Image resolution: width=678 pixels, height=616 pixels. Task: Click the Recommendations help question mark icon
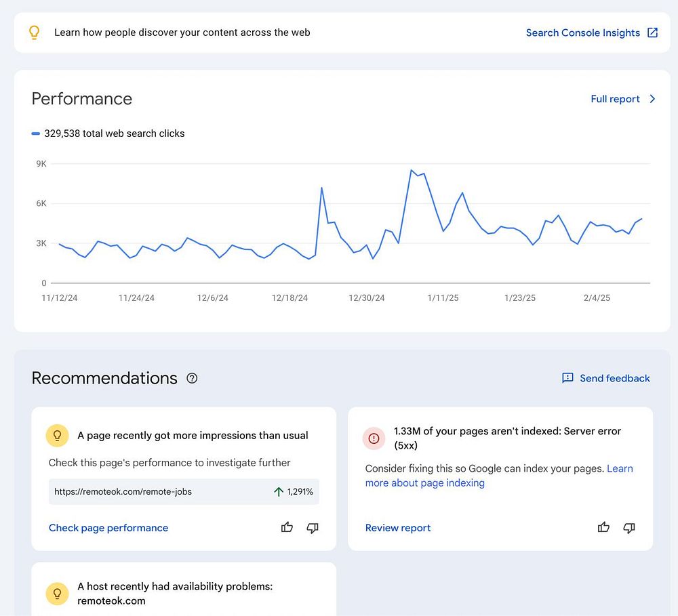[x=192, y=378]
